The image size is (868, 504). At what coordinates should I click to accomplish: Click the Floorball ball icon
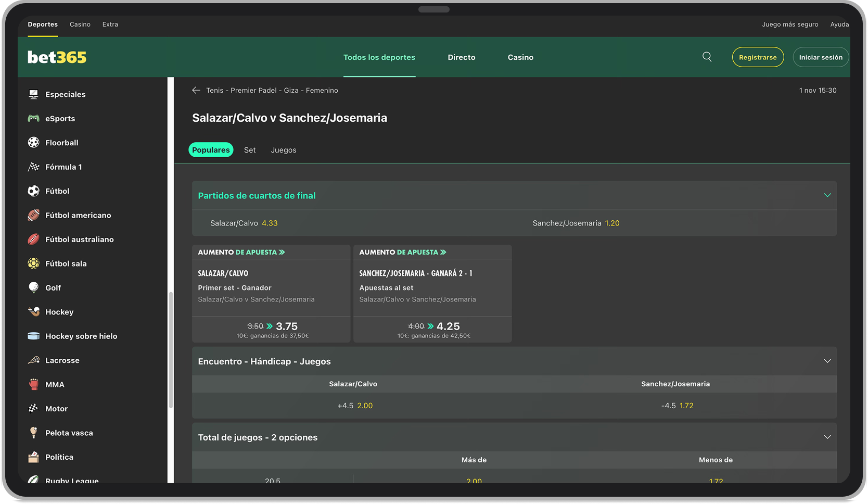33,143
